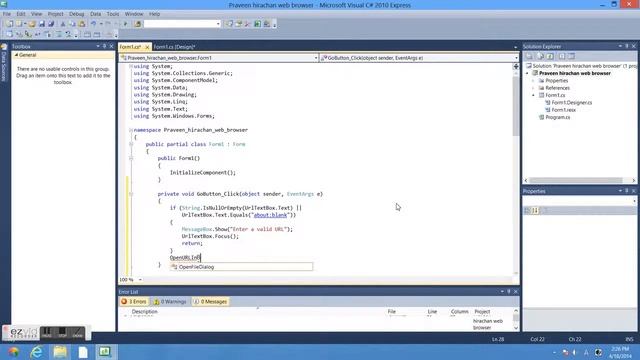Viewport: 640px width, 360px height.
Task: Toggle the 0 Warnings filter button
Action: coord(170,302)
